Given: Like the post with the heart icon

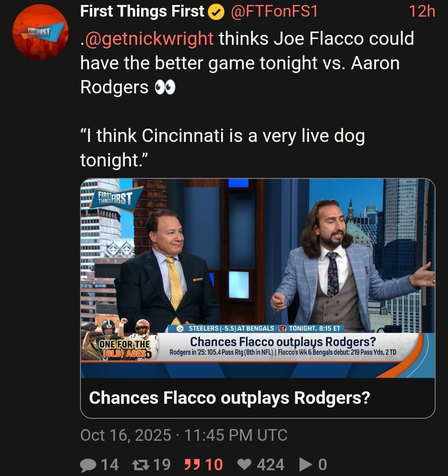Looking at the screenshot, I should (x=246, y=464).
